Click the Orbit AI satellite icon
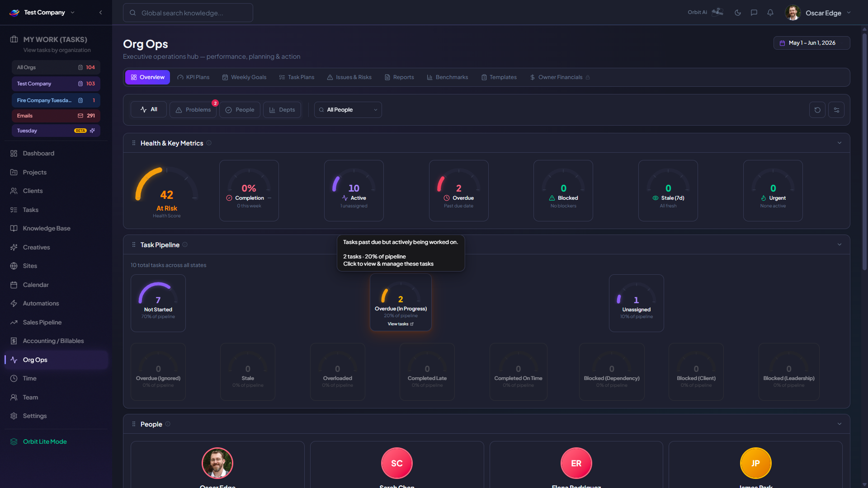868x488 pixels. click(717, 12)
